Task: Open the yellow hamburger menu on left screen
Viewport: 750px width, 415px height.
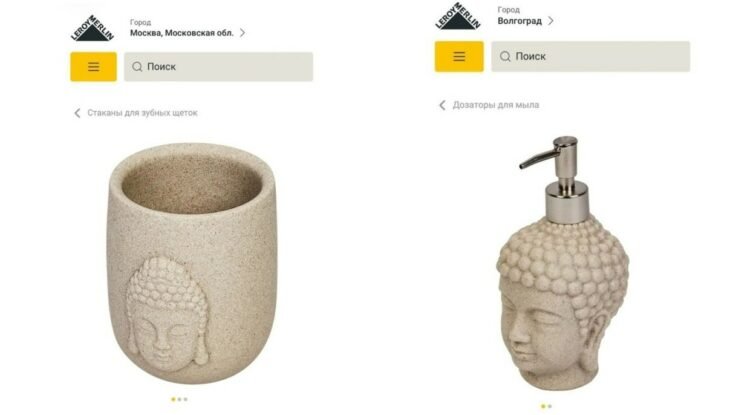Action: (x=93, y=66)
